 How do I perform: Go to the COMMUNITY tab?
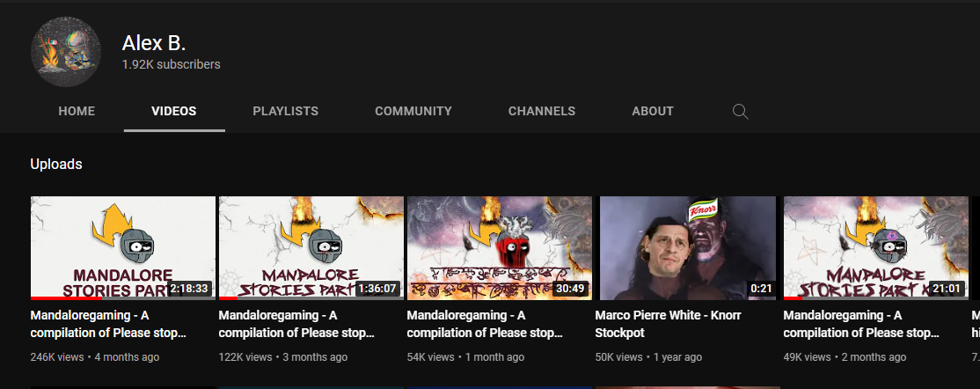pos(413,111)
